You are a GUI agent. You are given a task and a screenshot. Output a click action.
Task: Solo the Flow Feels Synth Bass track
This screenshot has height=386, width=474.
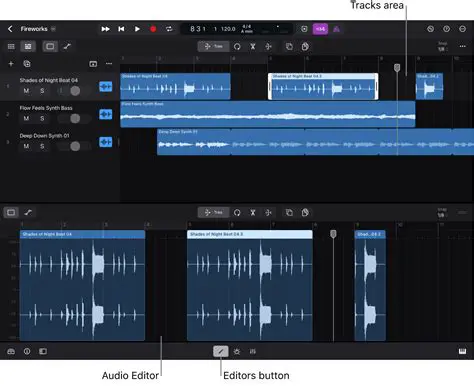click(42, 118)
